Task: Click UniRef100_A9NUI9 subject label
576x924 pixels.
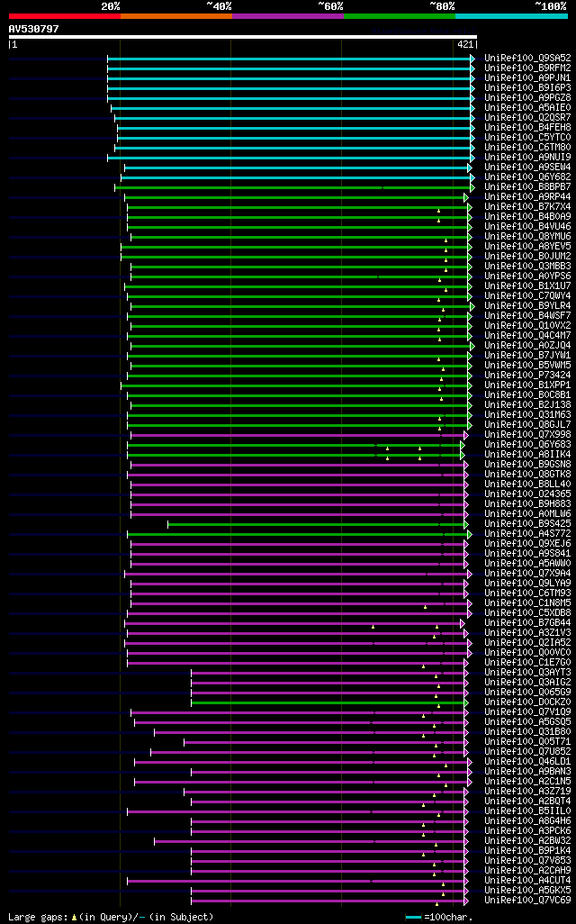Action: (527, 158)
